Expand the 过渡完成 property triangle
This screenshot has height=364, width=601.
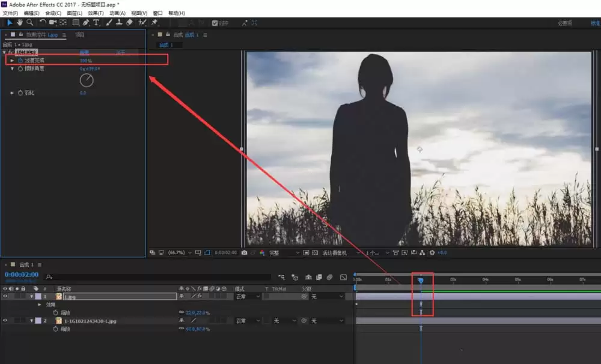click(x=12, y=61)
